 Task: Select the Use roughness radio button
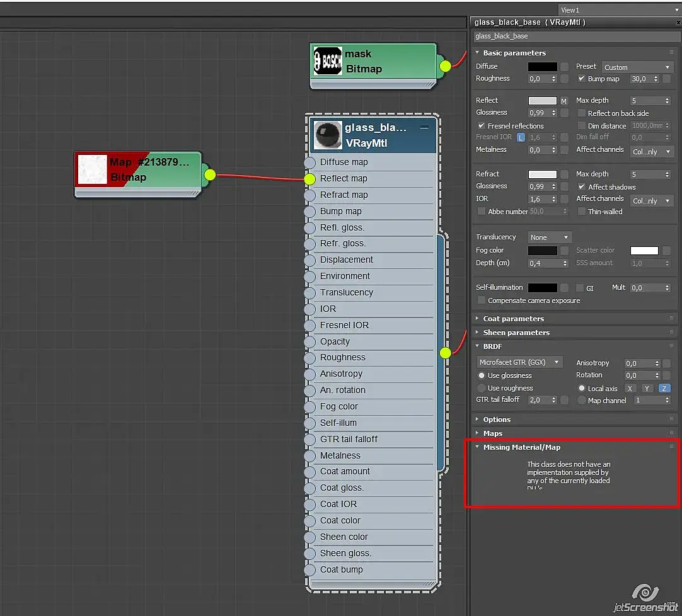click(x=481, y=388)
